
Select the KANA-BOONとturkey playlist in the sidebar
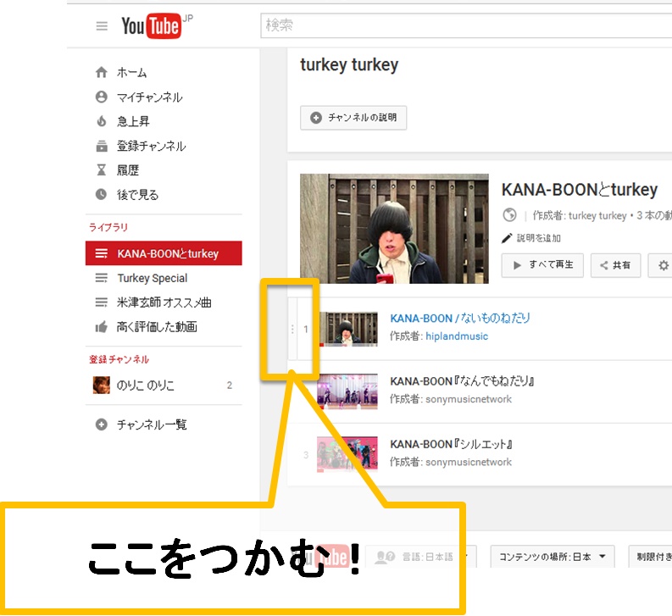(x=164, y=253)
